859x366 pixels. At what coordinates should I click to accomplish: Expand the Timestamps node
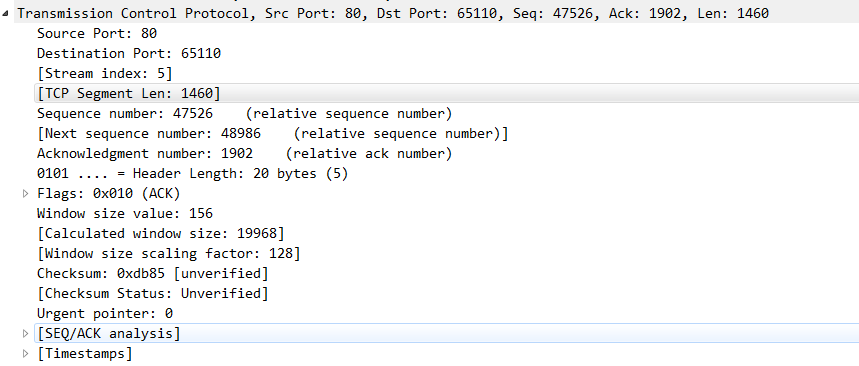pos(25,354)
